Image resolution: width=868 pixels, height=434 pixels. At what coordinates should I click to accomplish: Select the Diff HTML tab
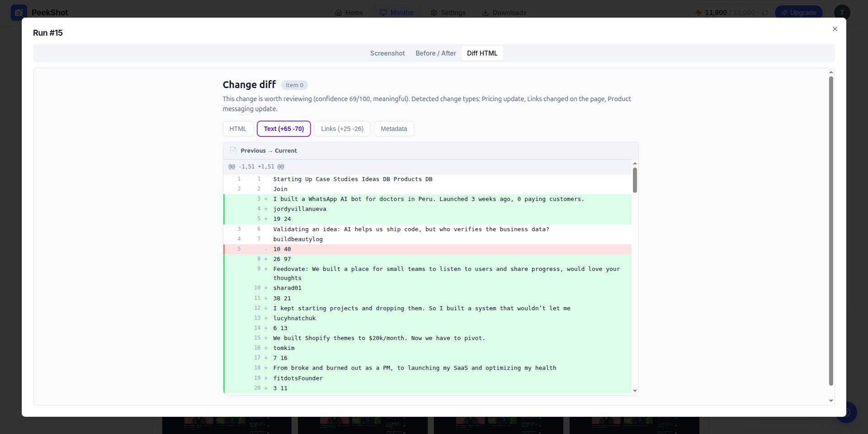tap(482, 53)
